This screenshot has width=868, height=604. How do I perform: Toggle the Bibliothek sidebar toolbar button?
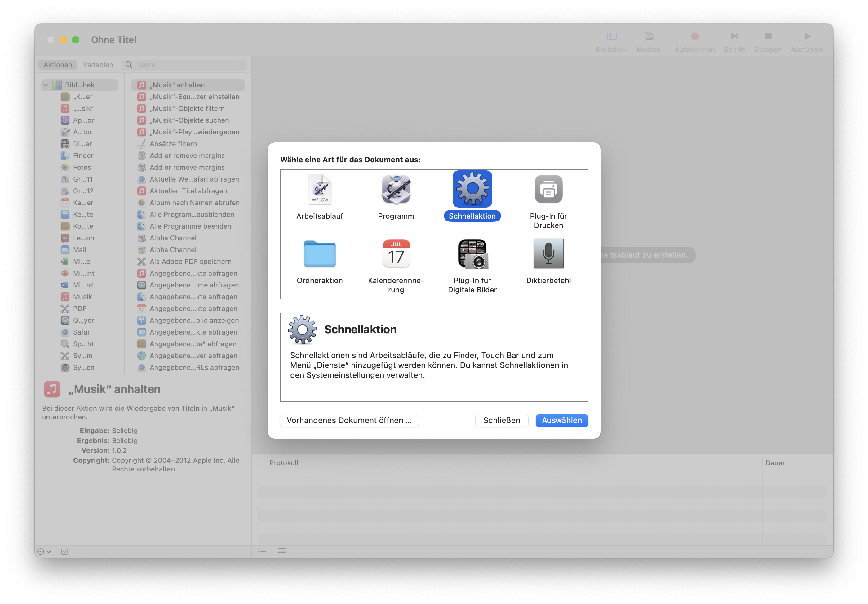[x=611, y=37]
